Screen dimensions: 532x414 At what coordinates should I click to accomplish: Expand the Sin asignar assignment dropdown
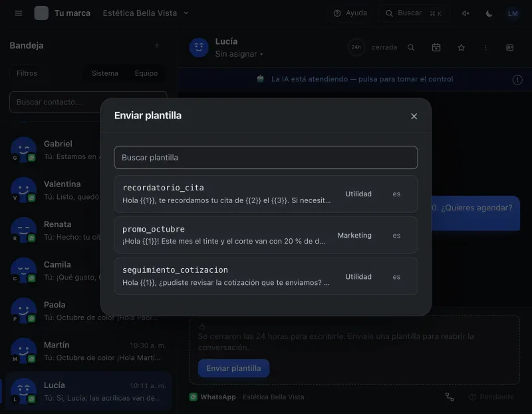239,54
